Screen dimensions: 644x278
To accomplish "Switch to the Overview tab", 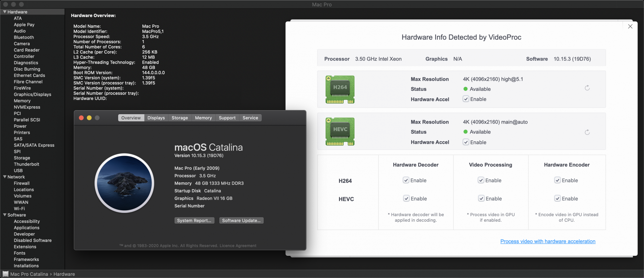I will [131, 118].
